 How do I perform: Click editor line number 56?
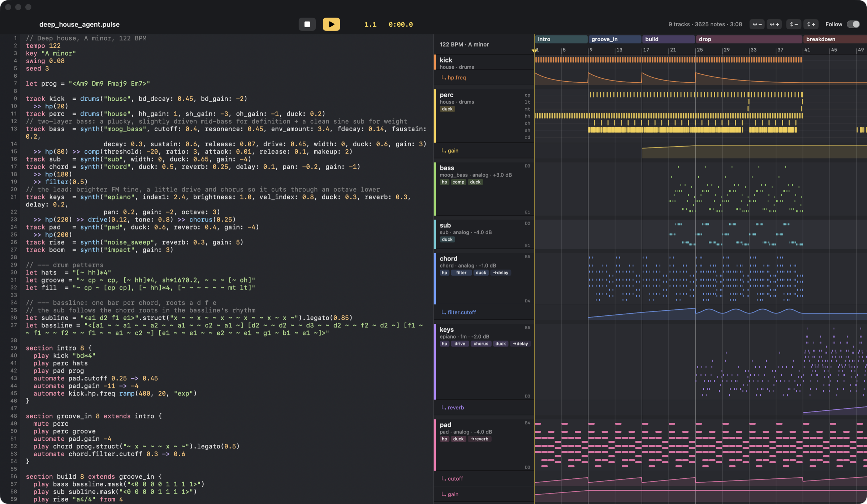tap(13, 476)
